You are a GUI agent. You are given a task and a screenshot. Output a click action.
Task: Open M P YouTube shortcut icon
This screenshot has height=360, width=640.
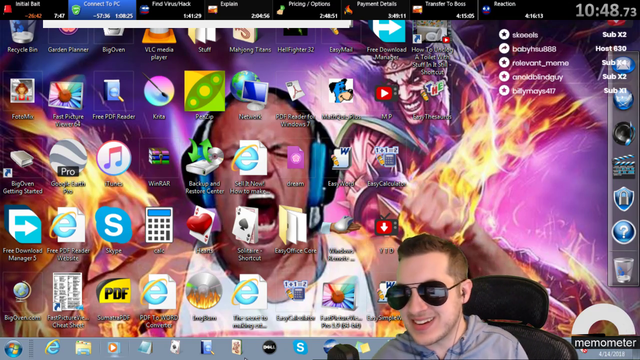[385, 102]
